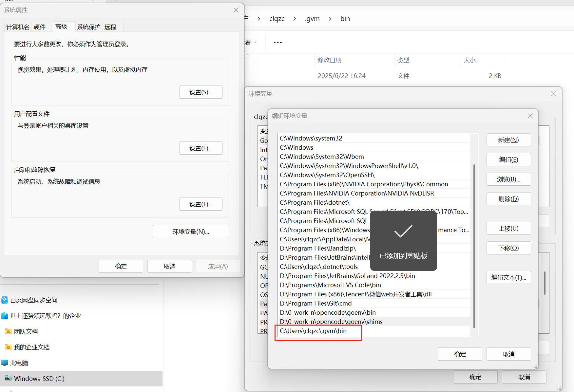Screen dimensions: 574x392
Task: Select Windows-SSD (C:) drive in sidebar
Action: [81, 379]
